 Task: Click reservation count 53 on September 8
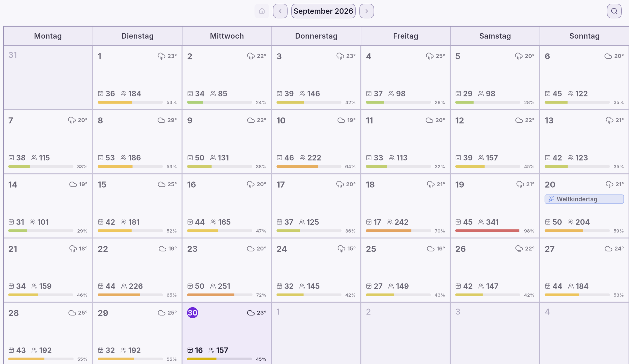coord(110,158)
